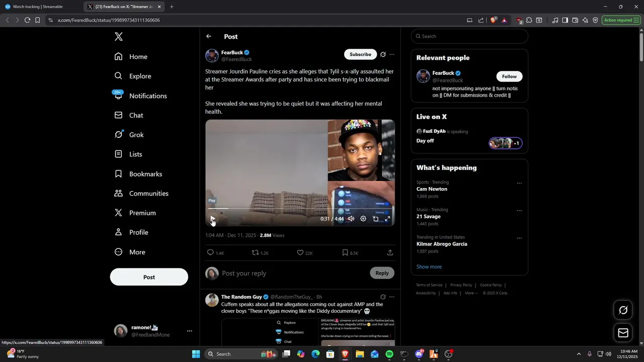The height and width of the screenshot is (362, 644).
Task: Click the Reply button
Action: tap(382, 273)
